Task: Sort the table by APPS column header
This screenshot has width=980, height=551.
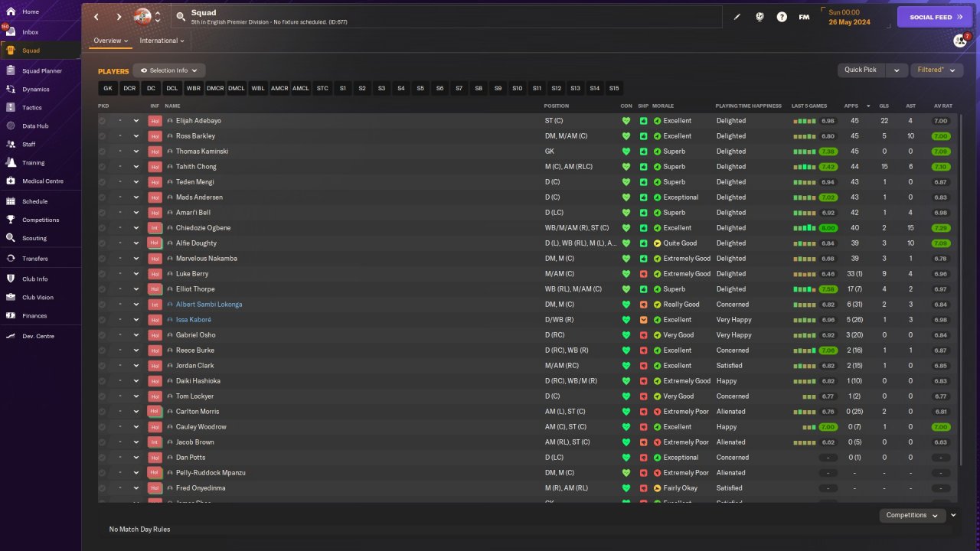Action: (851, 106)
